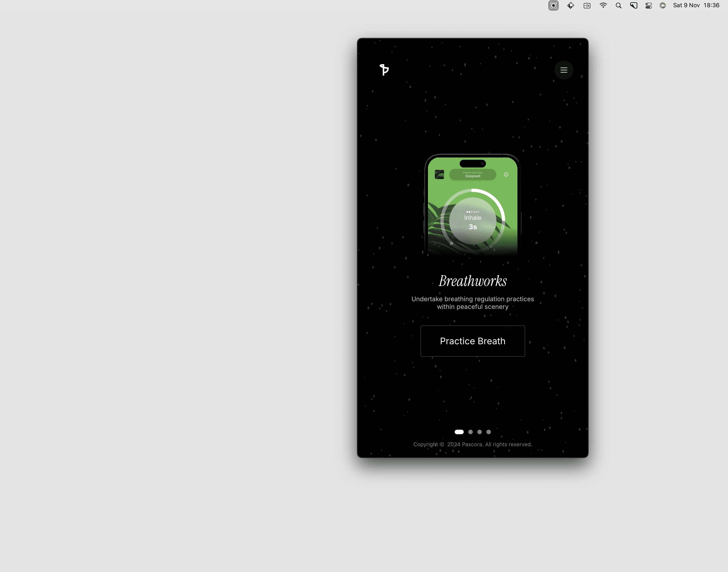Click the dark card-shaped menu bar icon
Image resolution: width=728 pixels, height=572 pixels.
pos(633,5)
